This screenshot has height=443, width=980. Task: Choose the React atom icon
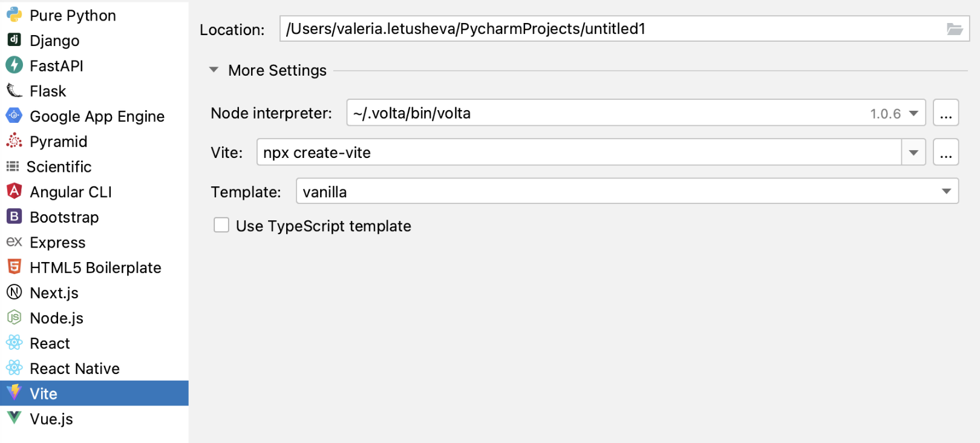pyautogui.click(x=14, y=343)
